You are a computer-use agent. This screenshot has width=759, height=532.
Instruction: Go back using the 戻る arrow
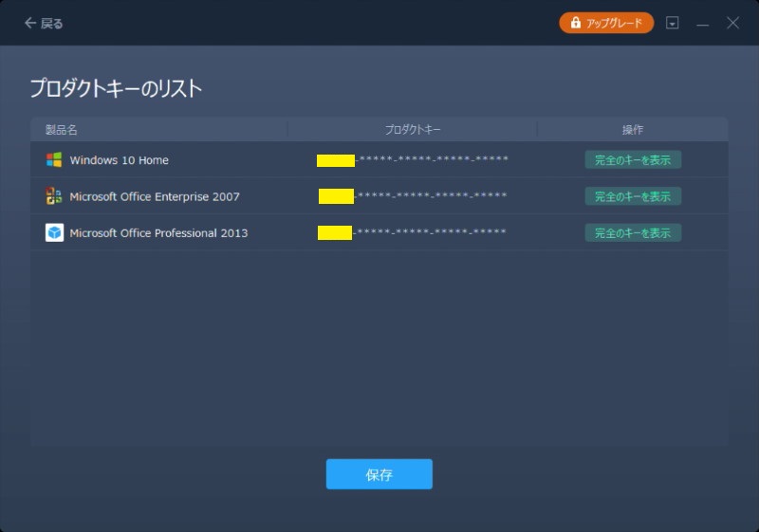point(44,23)
